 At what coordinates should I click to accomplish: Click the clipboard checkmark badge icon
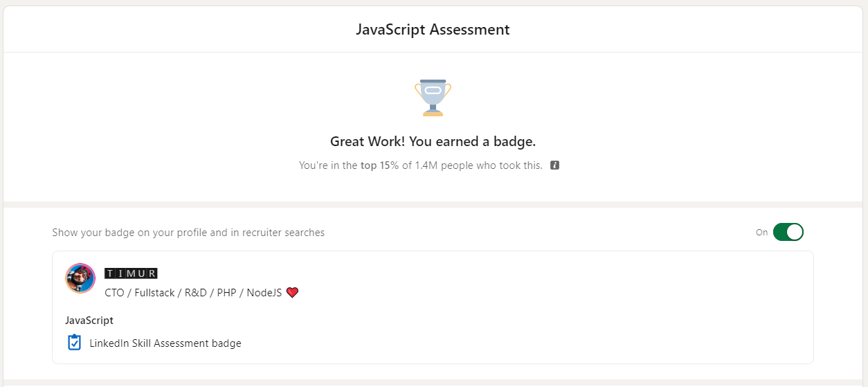(74, 343)
